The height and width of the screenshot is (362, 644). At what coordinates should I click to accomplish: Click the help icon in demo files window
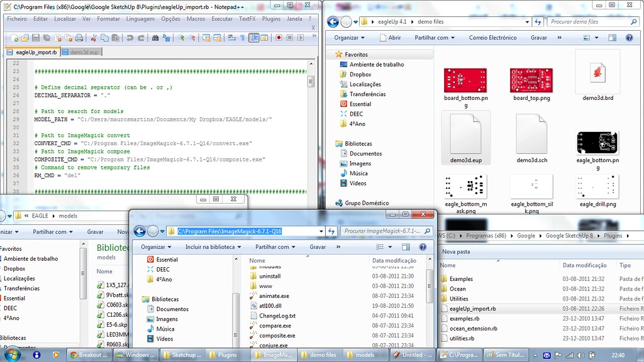pos(629,37)
